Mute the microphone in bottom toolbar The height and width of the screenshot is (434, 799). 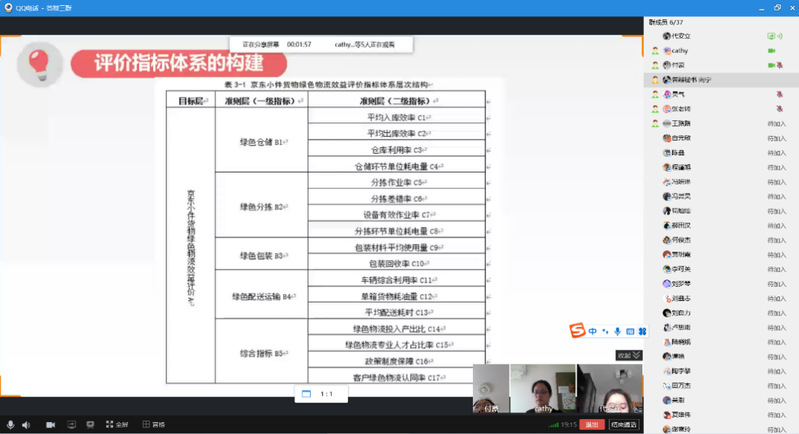click(10, 424)
